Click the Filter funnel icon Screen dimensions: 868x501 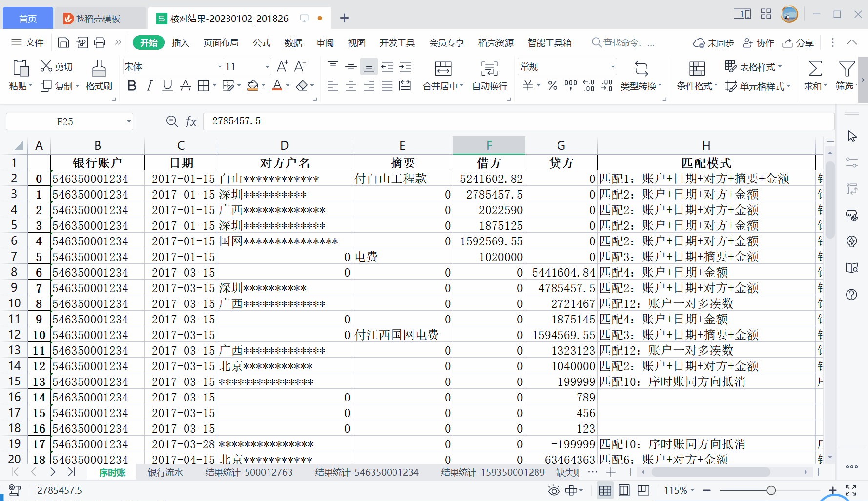pyautogui.click(x=847, y=68)
